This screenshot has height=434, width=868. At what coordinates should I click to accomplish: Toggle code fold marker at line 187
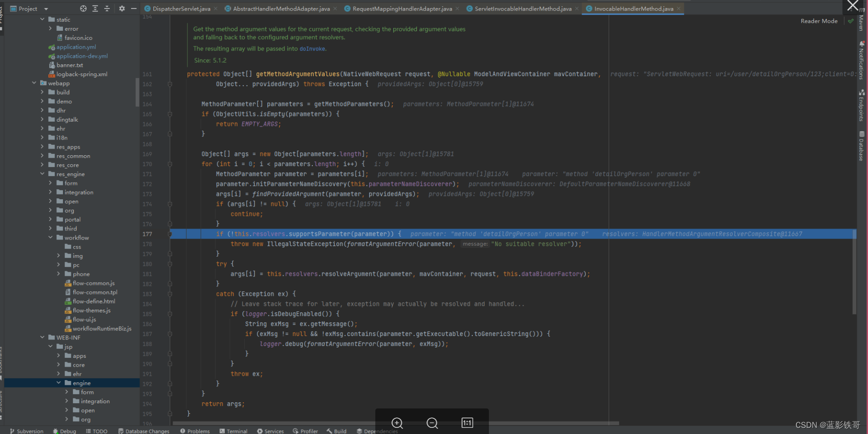(169, 334)
